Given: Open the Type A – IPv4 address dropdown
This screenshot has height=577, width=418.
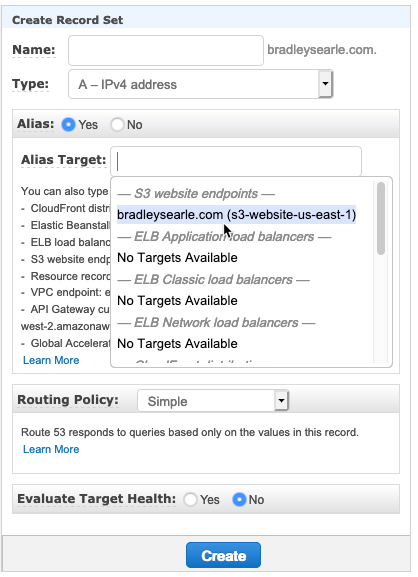Looking at the screenshot, I should [201, 84].
